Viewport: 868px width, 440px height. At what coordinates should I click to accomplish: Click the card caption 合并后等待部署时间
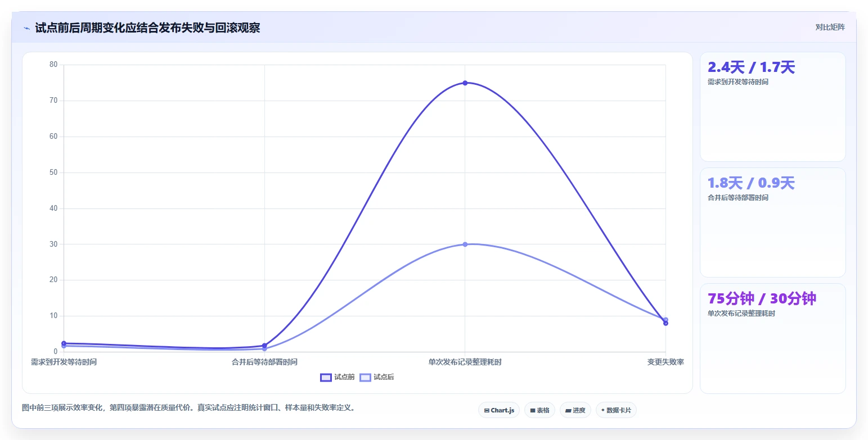[x=737, y=198]
